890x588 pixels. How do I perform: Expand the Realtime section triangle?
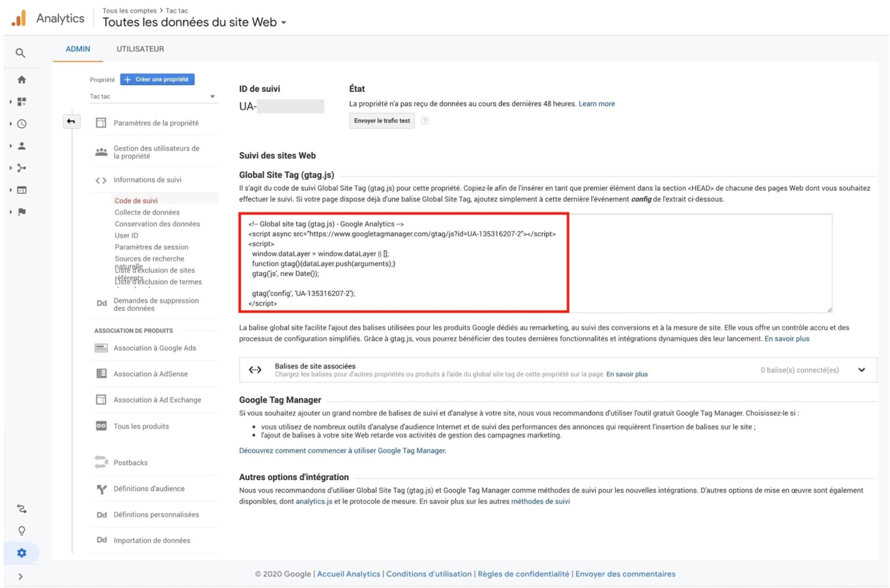[x=11, y=124]
